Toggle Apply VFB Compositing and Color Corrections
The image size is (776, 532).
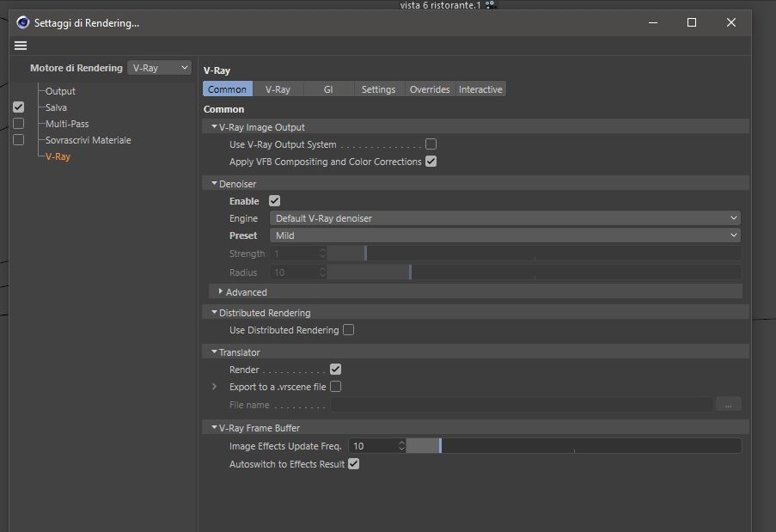[x=431, y=162]
